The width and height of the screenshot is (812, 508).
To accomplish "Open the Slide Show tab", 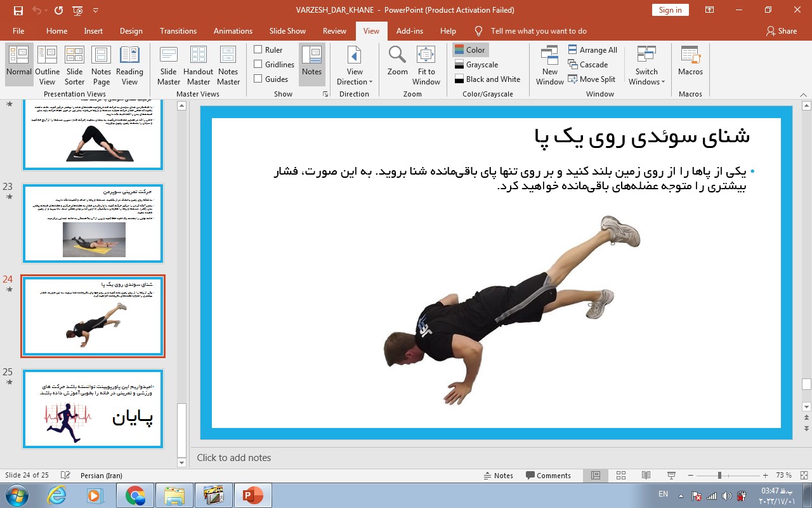I will coord(287,30).
